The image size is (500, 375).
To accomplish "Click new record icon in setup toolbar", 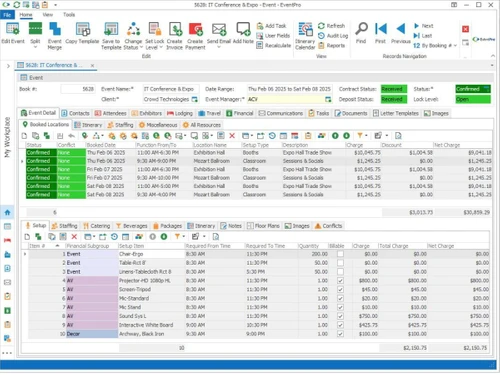I will 27,237.
